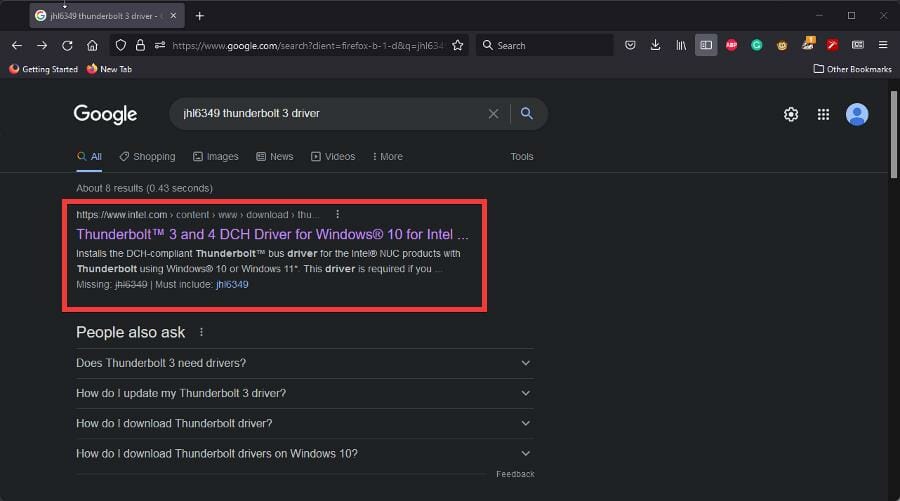Open the Grammarly extension icon

(x=757, y=45)
